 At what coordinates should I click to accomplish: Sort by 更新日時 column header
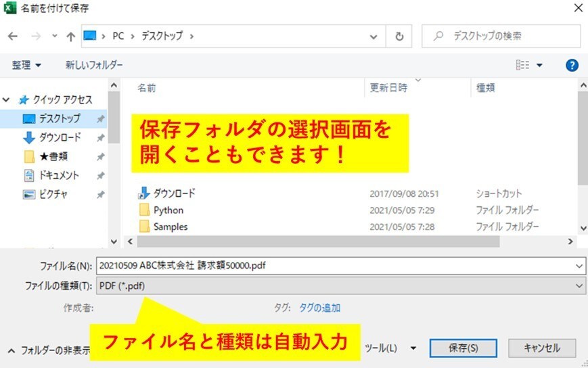388,88
